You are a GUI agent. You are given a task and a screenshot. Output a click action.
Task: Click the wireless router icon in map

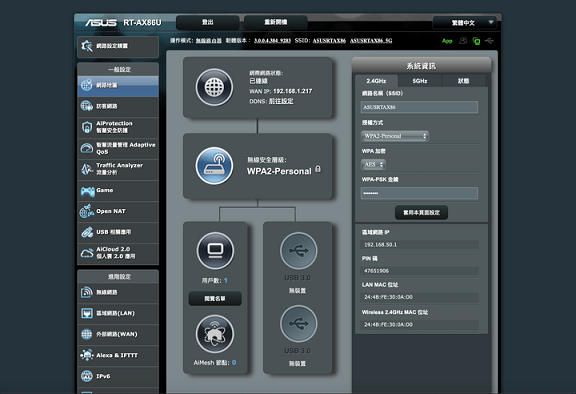pyautogui.click(x=214, y=166)
